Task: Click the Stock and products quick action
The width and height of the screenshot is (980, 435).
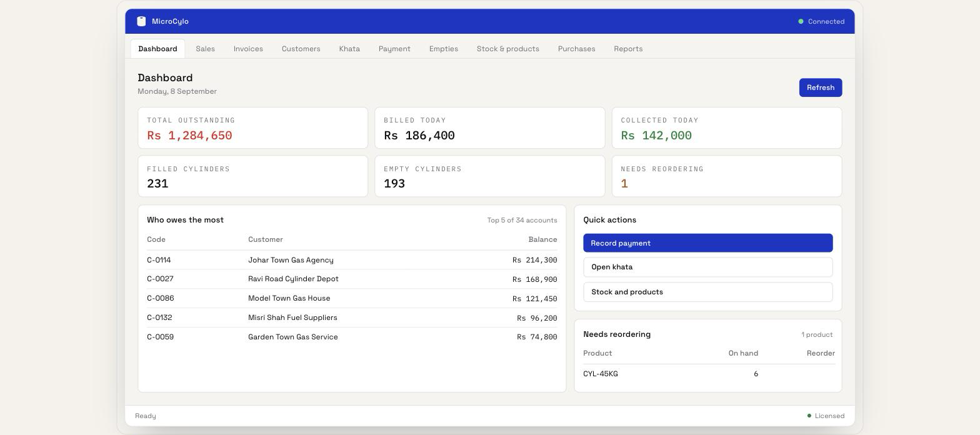Action: pos(707,292)
